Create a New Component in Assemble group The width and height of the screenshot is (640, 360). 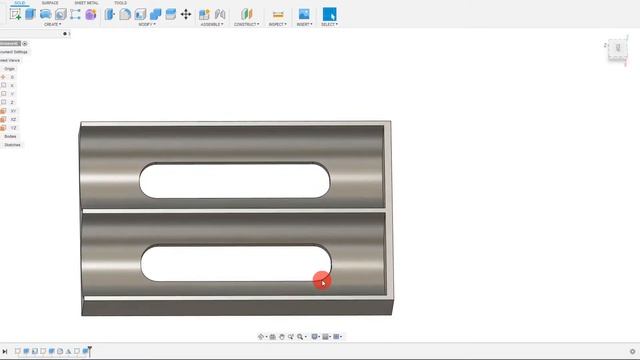[x=204, y=14]
